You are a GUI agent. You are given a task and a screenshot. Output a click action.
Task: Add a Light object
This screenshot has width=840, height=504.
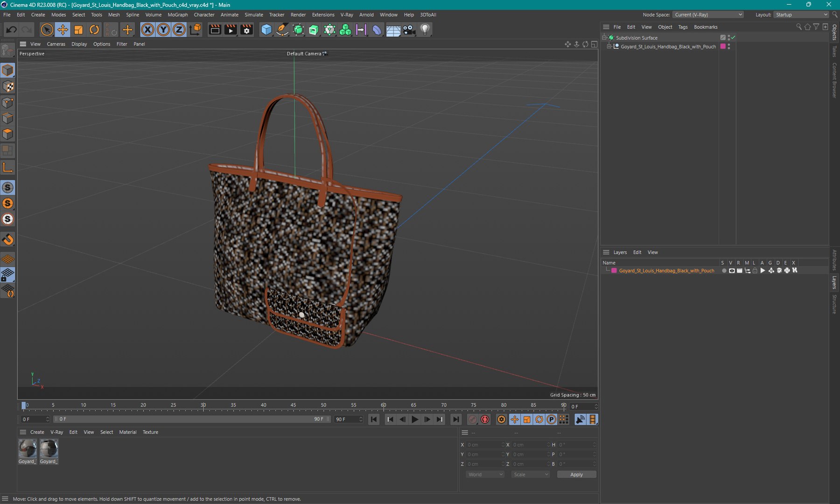tap(425, 30)
